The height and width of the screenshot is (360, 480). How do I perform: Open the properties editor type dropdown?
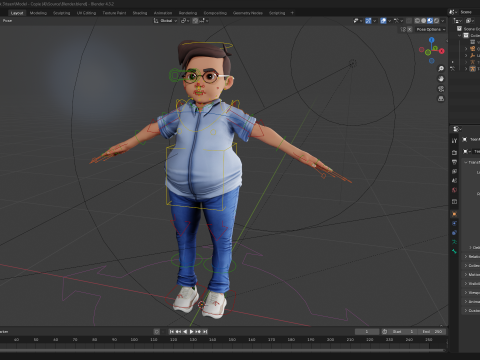[457, 129]
